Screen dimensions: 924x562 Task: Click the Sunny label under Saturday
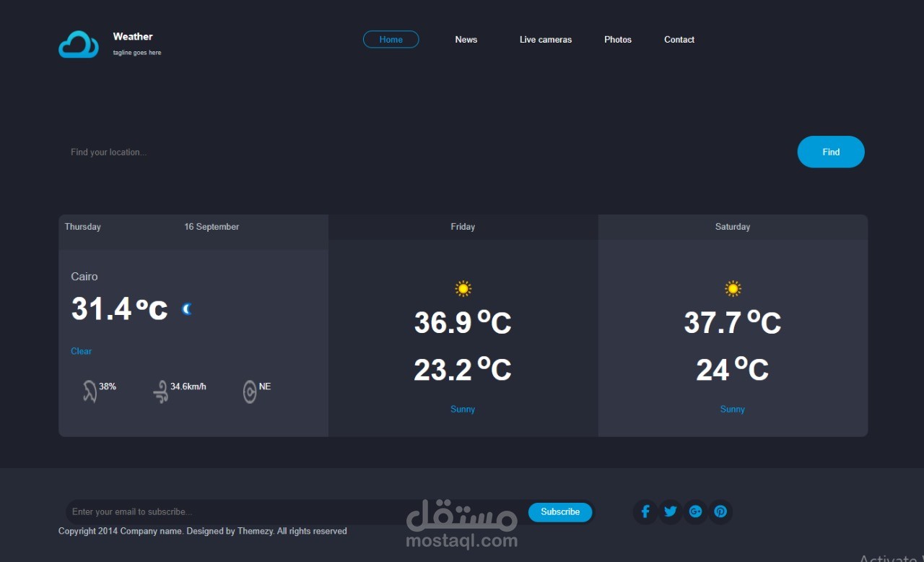pos(733,409)
